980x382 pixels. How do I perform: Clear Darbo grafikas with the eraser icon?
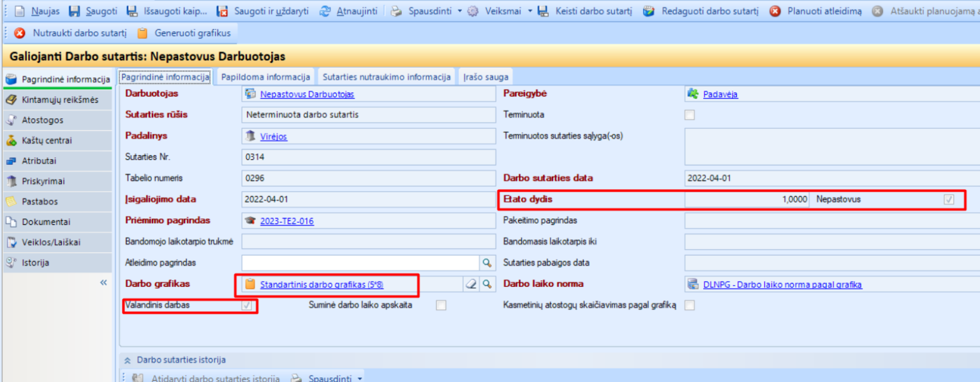(x=471, y=284)
